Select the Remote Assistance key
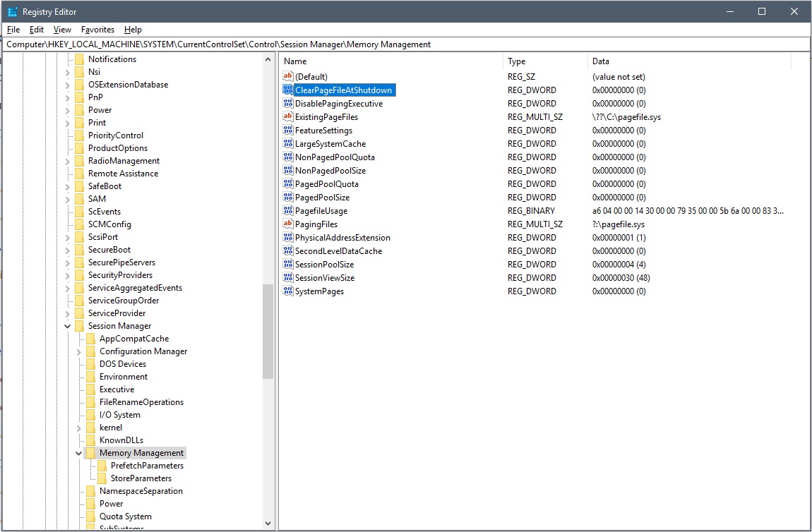 click(124, 174)
